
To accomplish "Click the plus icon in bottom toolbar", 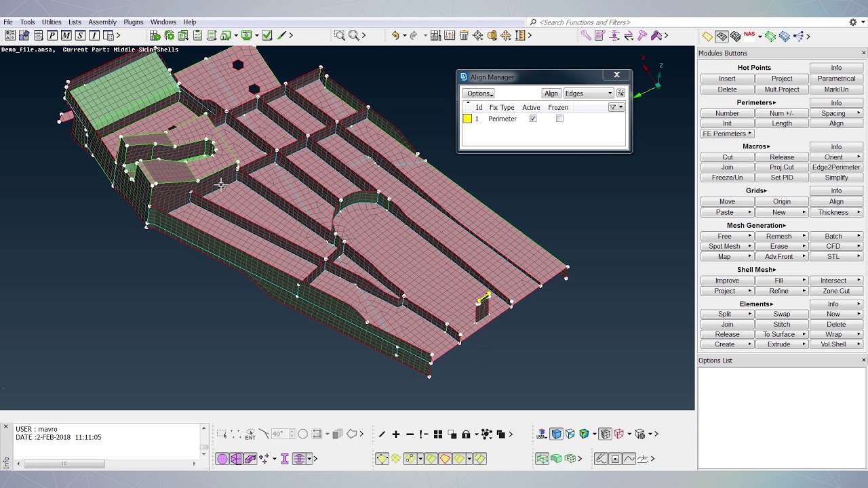I will coord(396,434).
